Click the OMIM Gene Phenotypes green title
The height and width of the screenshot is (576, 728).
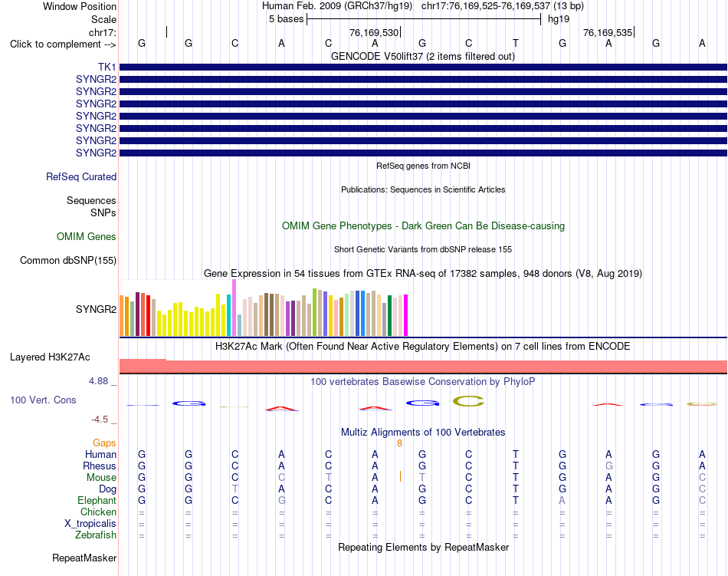pos(423,225)
